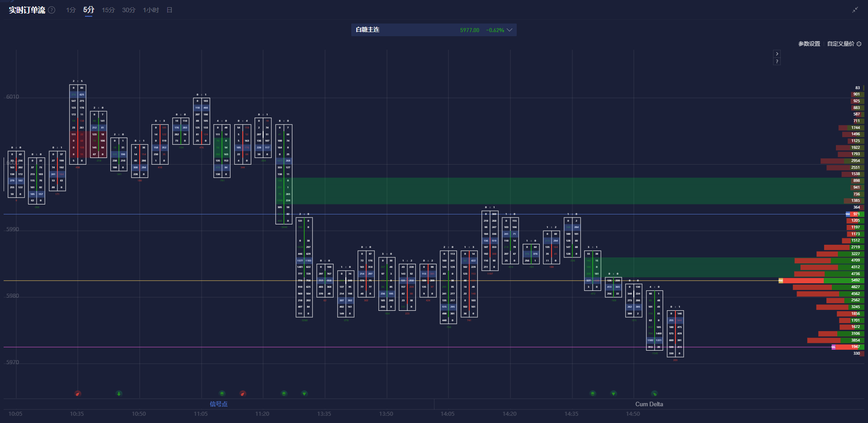Click the collapse fullscreen arrows icon
Viewport: 868px width, 423px height.
pyautogui.click(x=855, y=10)
